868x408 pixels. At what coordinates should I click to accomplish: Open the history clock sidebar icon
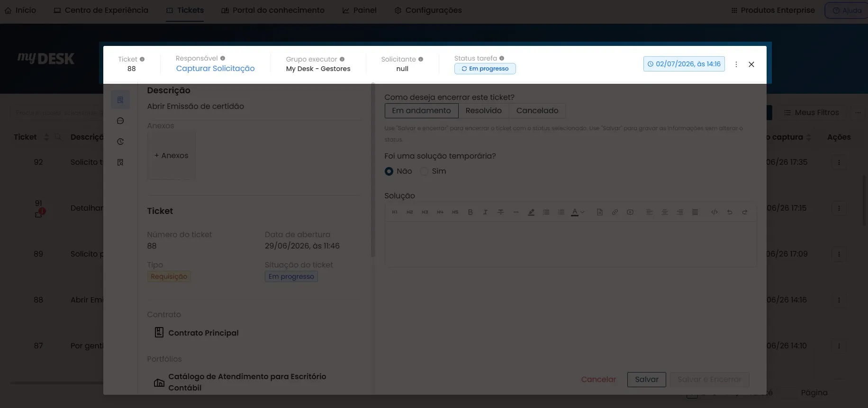coord(120,142)
